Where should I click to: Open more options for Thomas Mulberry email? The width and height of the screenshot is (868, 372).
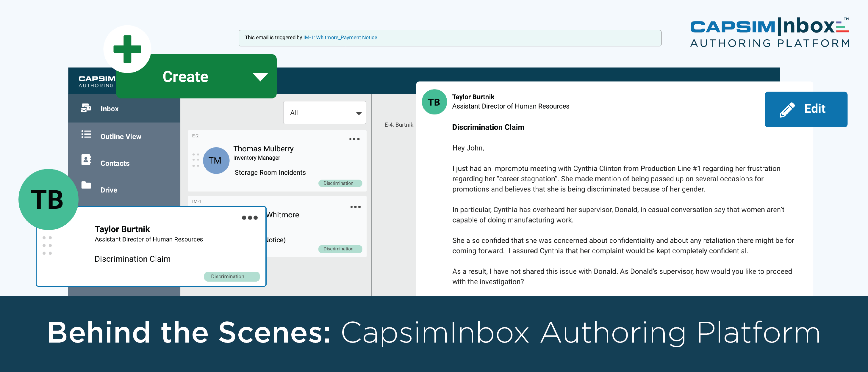pyautogui.click(x=354, y=139)
